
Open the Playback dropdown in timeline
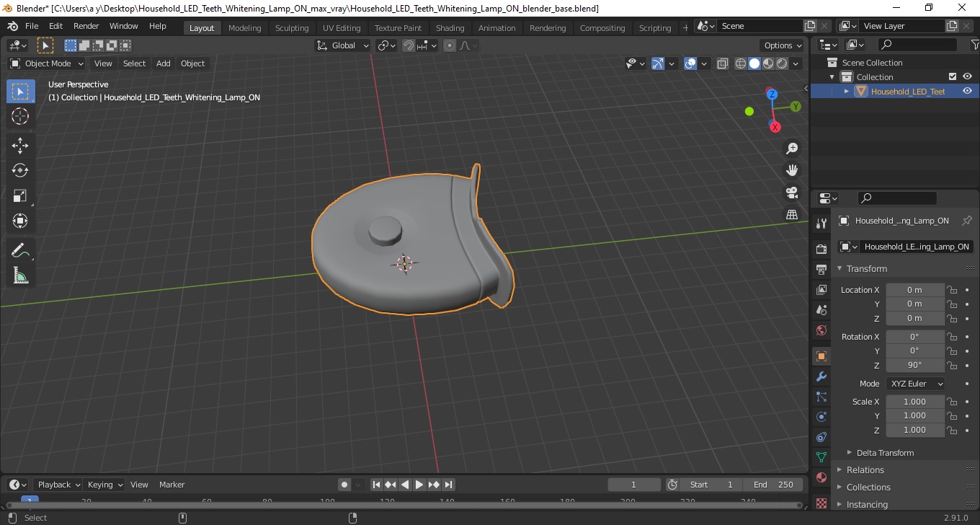(x=58, y=485)
